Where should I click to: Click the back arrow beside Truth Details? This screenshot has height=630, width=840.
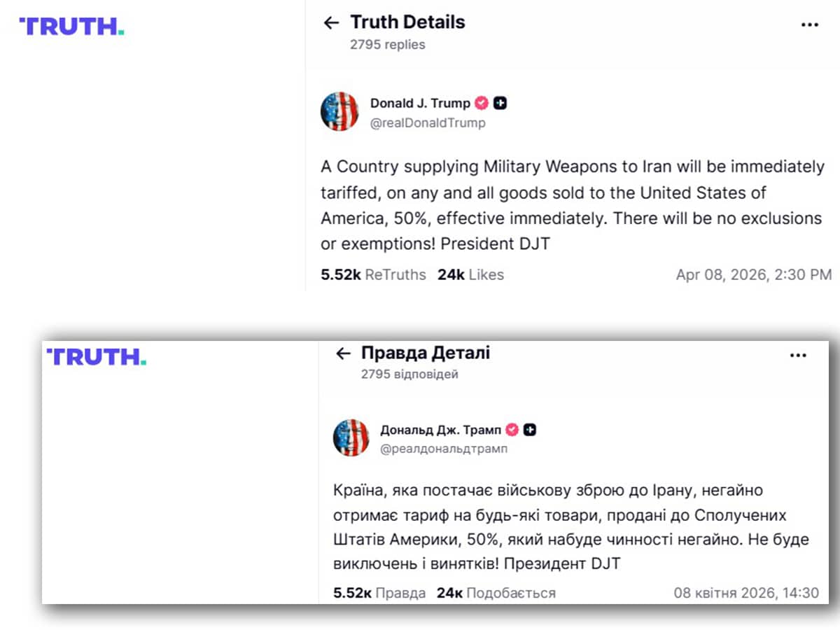click(x=331, y=23)
